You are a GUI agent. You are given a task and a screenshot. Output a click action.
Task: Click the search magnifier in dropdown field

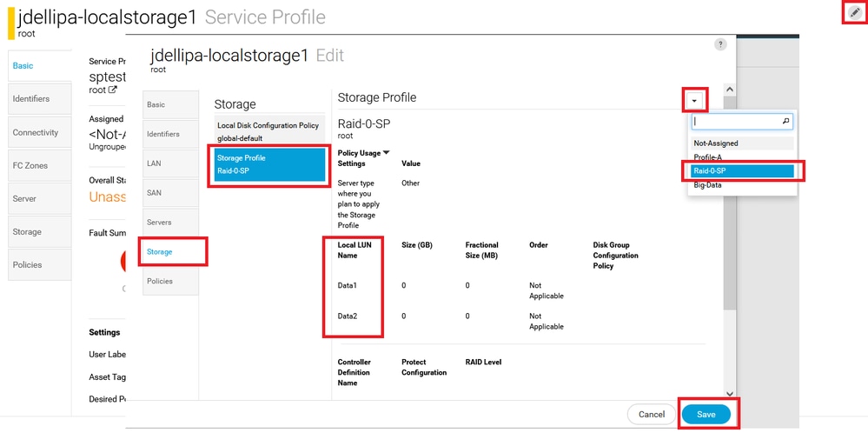tap(786, 122)
